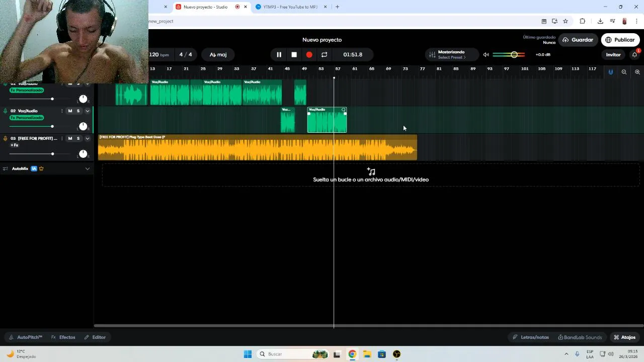Click the MIDI piano icon in address bar
This screenshot has width=644, height=362.
(544, 21)
